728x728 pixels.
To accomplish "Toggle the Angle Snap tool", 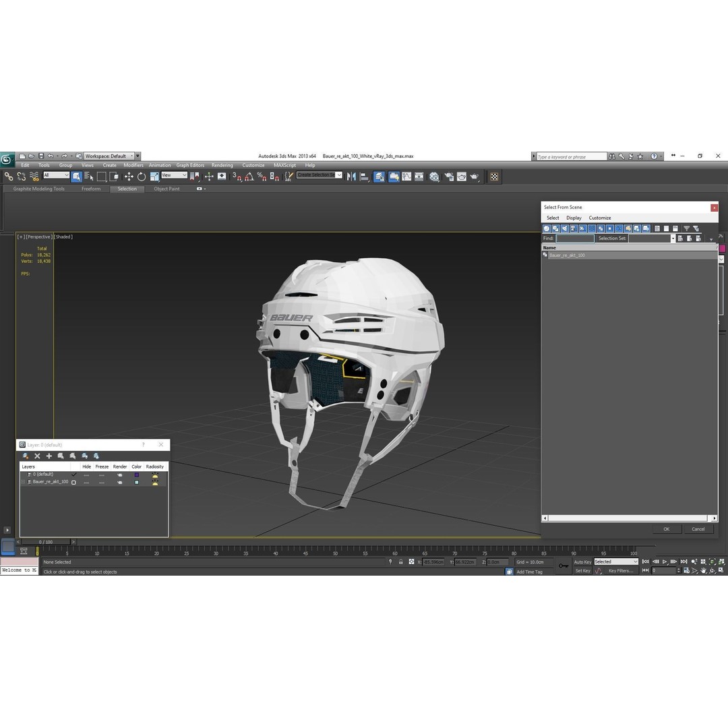I will [249, 177].
